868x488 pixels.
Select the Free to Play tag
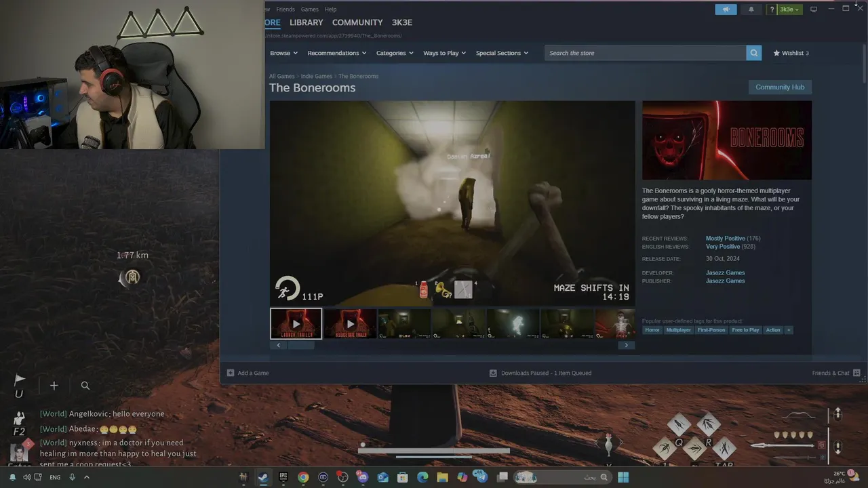745,330
